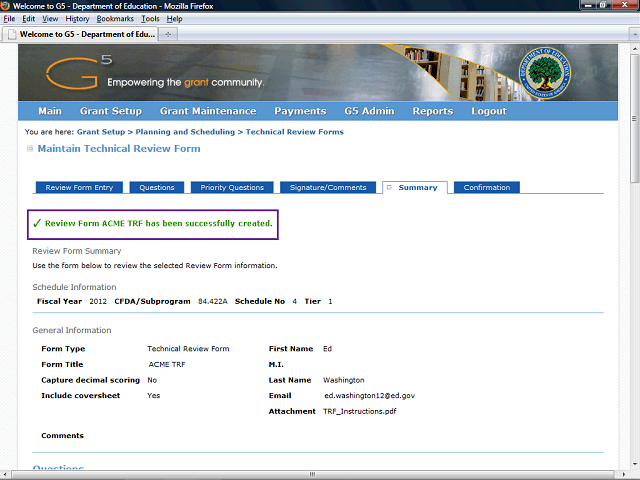Open Reports in the navigation bar

(x=433, y=111)
